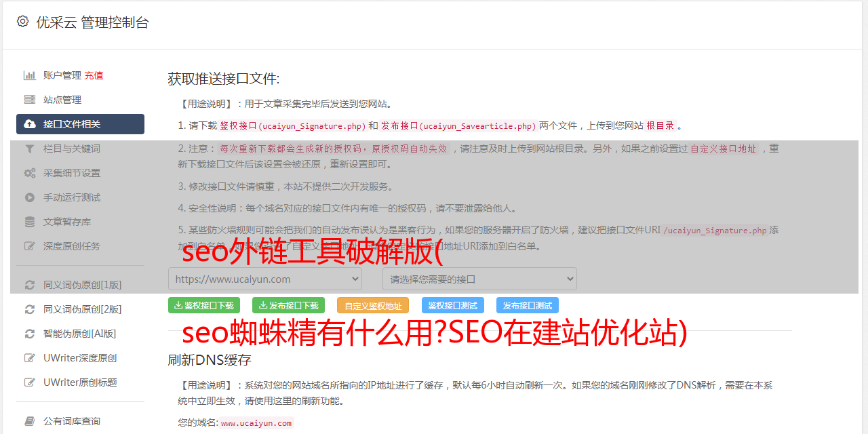Click the www.ucaiyun.com domain text
868x434 pixels.
click(x=256, y=423)
